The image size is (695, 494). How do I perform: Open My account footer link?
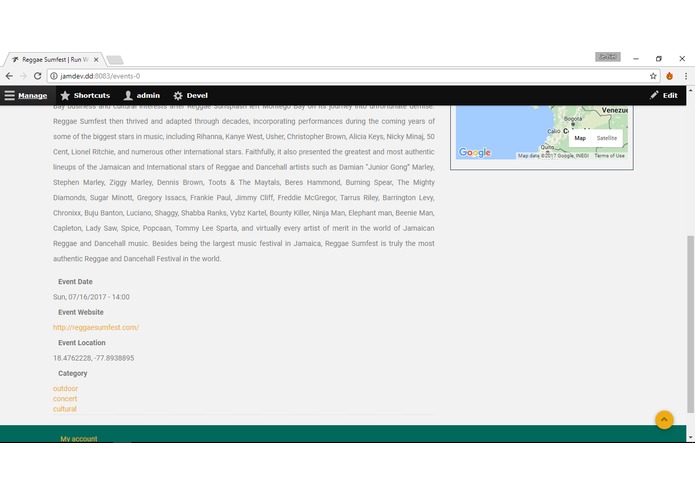[78, 439]
